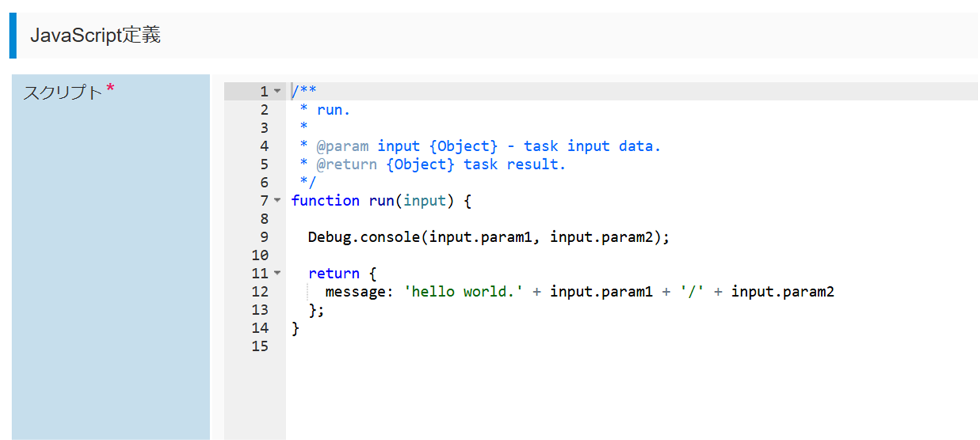This screenshot has width=980, height=440.
Task: Click line number 9 in the gutter
Action: (x=264, y=237)
